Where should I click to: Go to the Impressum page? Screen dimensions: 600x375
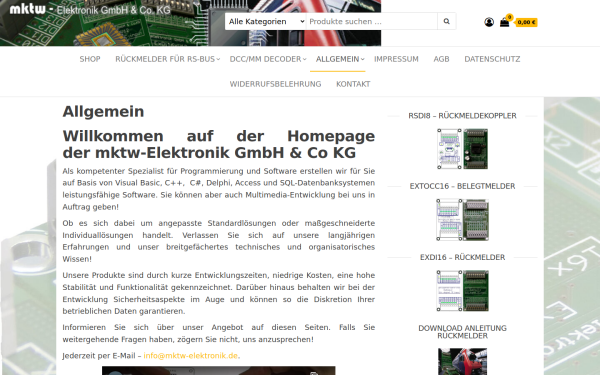pyautogui.click(x=396, y=59)
